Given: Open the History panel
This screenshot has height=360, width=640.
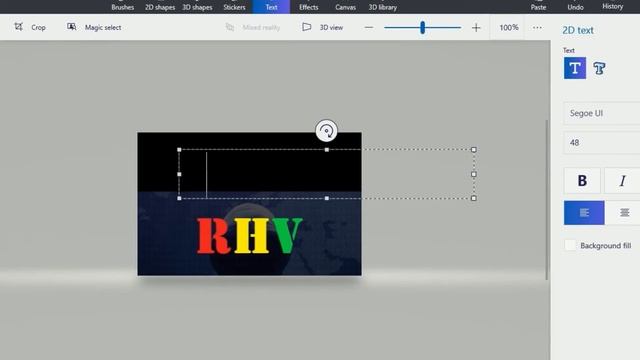Looking at the screenshot, I should pyautogui.click(x=613, y=7).
